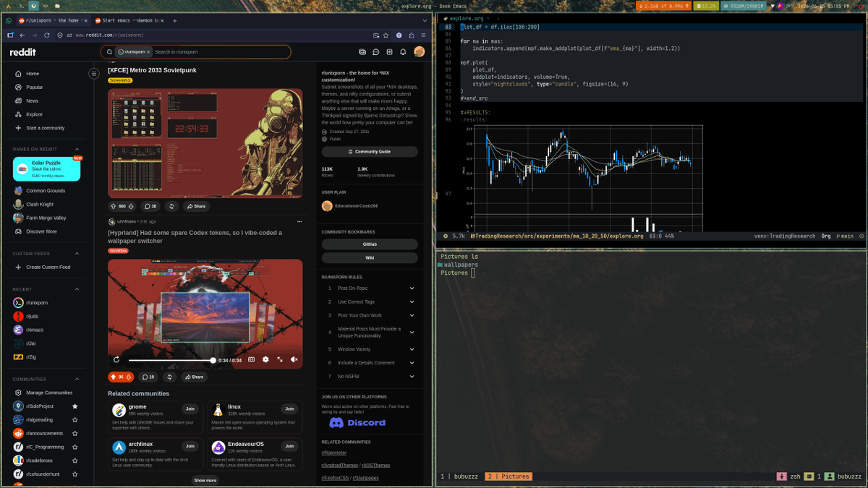Open the r/Rainmeter link

pos(334,453)
